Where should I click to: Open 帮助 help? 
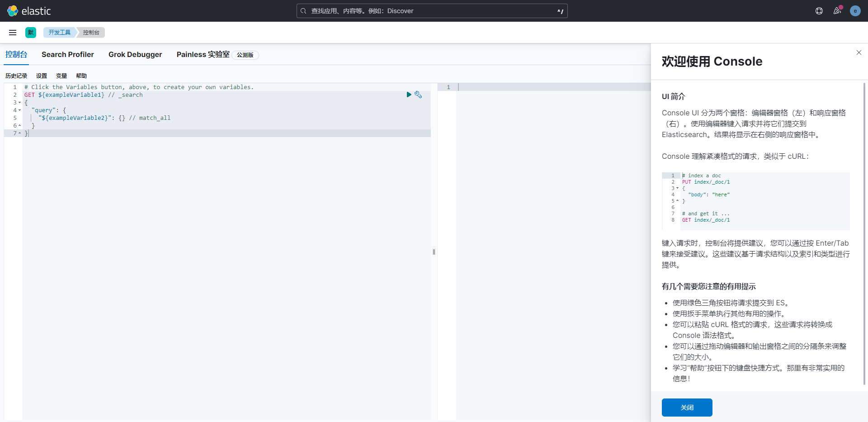81,76
